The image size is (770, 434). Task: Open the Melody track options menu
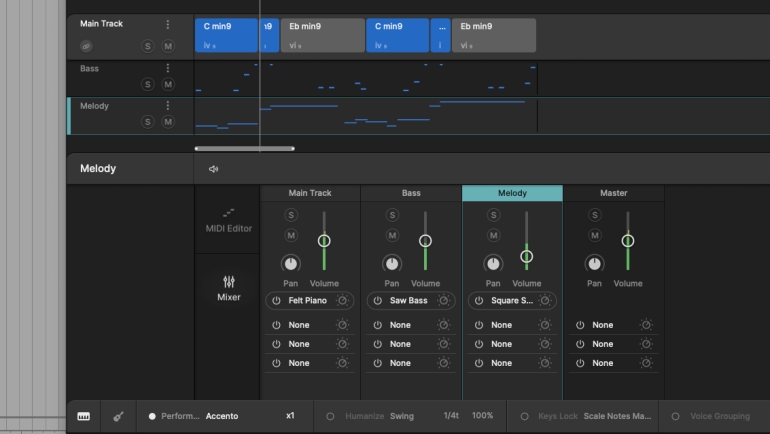point(168,106)
